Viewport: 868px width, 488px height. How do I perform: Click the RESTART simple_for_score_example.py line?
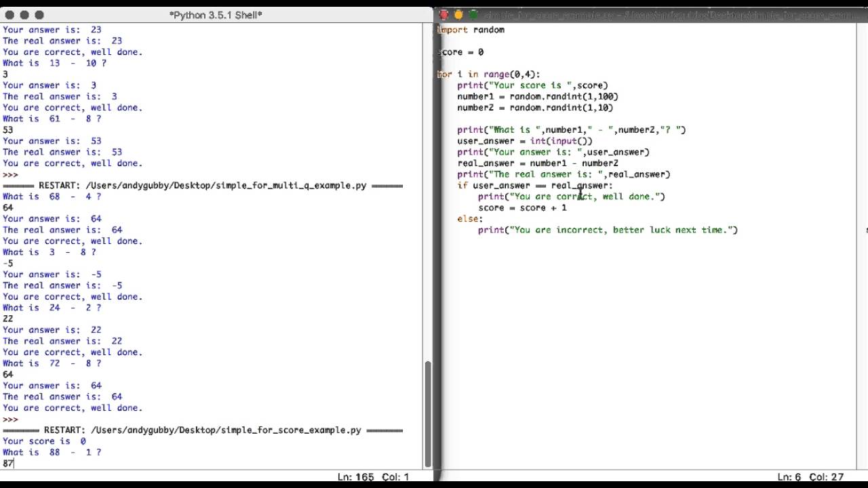point(203,430)
